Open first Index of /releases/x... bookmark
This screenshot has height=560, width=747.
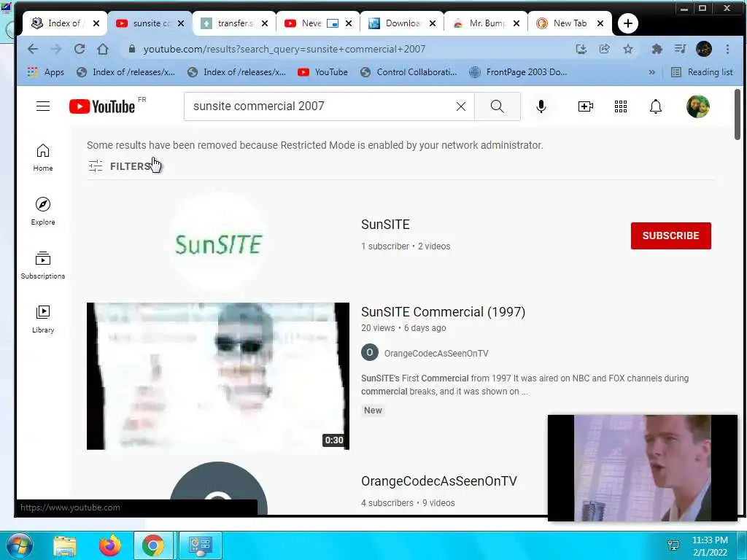click(x=125, y=72)
